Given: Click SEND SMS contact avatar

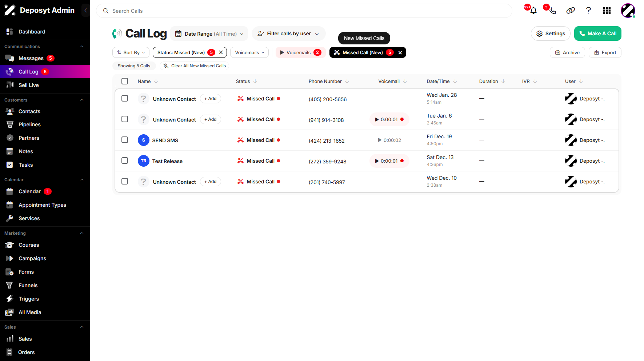Looking at the screenshot, I should click(x=144, y=140).
